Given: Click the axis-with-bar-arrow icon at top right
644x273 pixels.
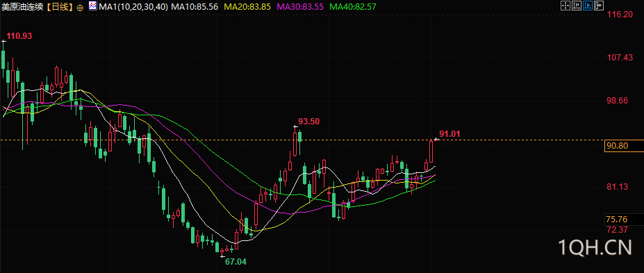Looking at the screenshot, I should click(x=577, y=6).
